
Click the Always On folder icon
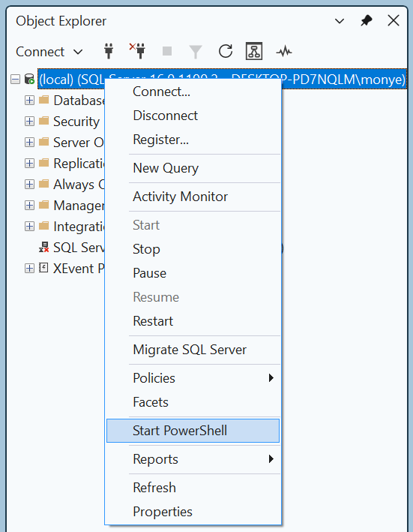point(43,185)
